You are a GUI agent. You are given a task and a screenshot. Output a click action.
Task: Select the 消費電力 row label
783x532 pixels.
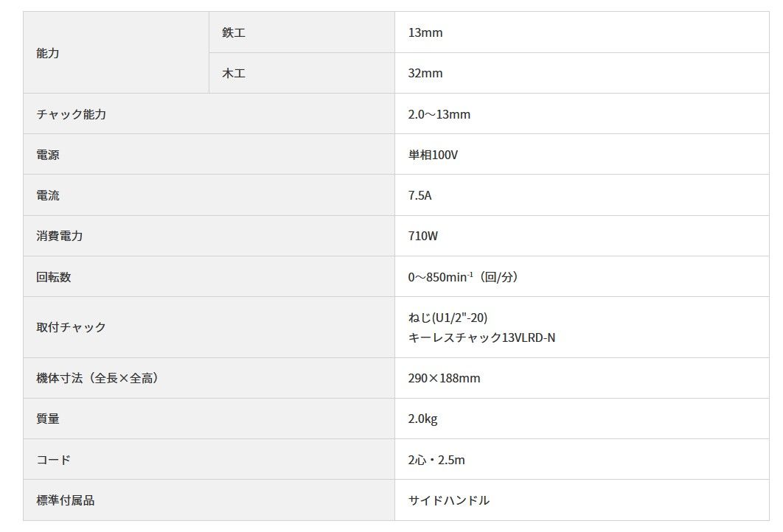pos(209,236)
